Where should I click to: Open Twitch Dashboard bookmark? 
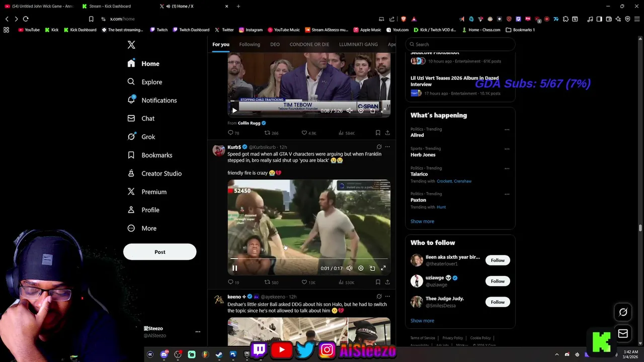[x=191, y=30]
